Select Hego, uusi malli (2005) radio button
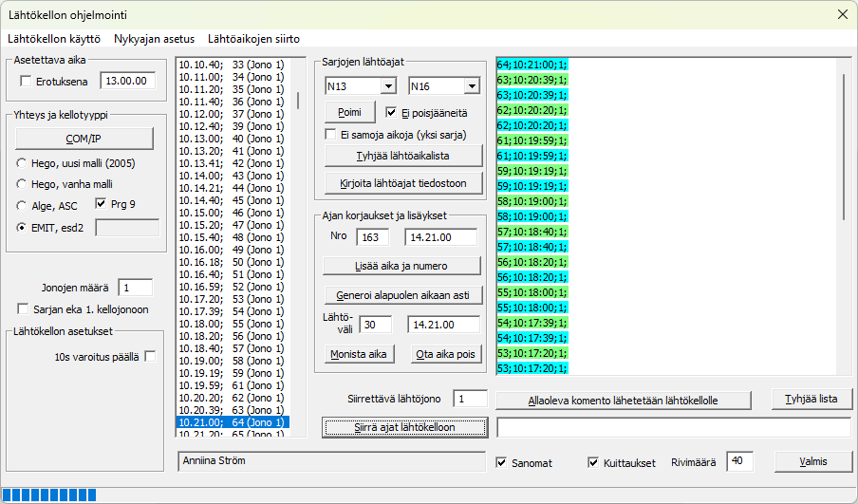The width and height of the screenshot is (858, 504). 22,163
